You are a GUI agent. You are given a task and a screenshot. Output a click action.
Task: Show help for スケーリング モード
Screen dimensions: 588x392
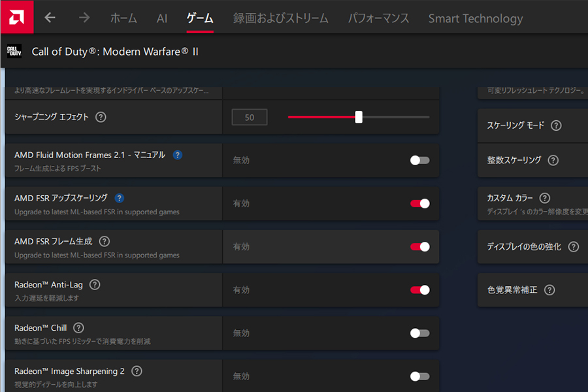(556, 125)
